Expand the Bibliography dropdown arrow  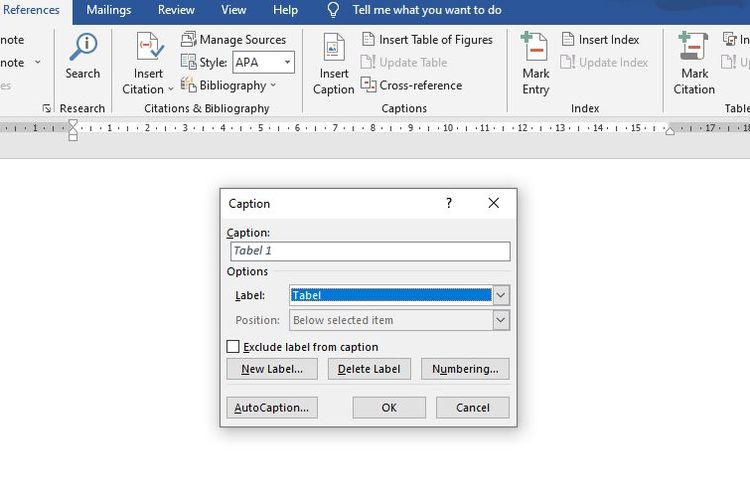[273, 85]
